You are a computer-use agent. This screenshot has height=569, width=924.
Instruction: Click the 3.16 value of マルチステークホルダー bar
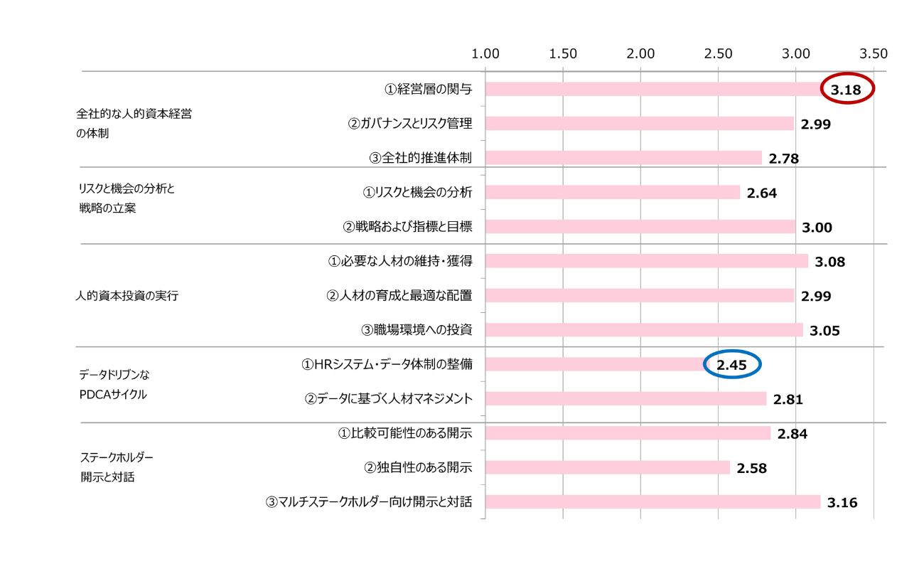click(x=842, y=503)
